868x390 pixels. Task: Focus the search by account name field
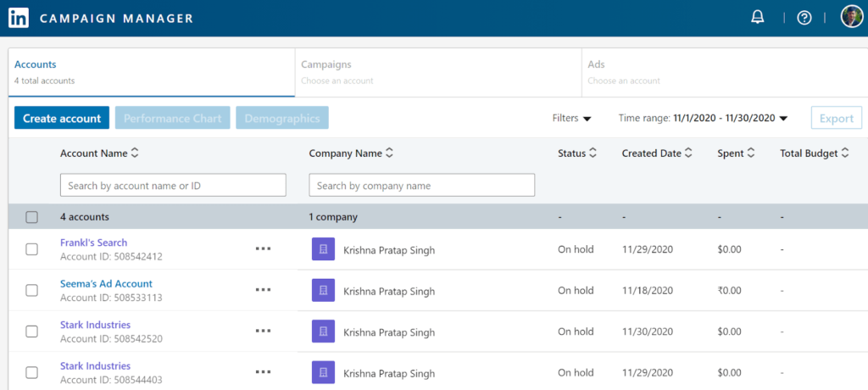pyautogui.click(x=173, y=185)
